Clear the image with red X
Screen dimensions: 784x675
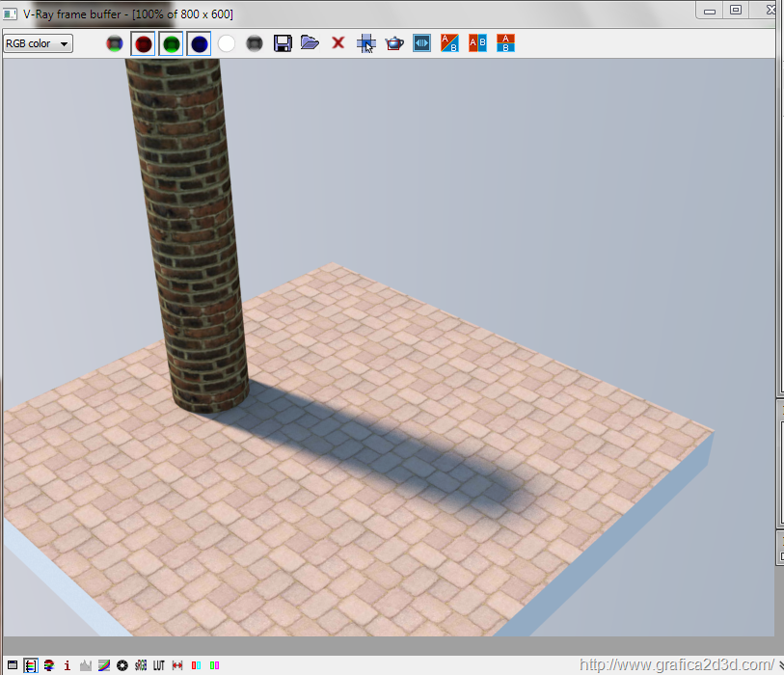click(x=338, y=43)
